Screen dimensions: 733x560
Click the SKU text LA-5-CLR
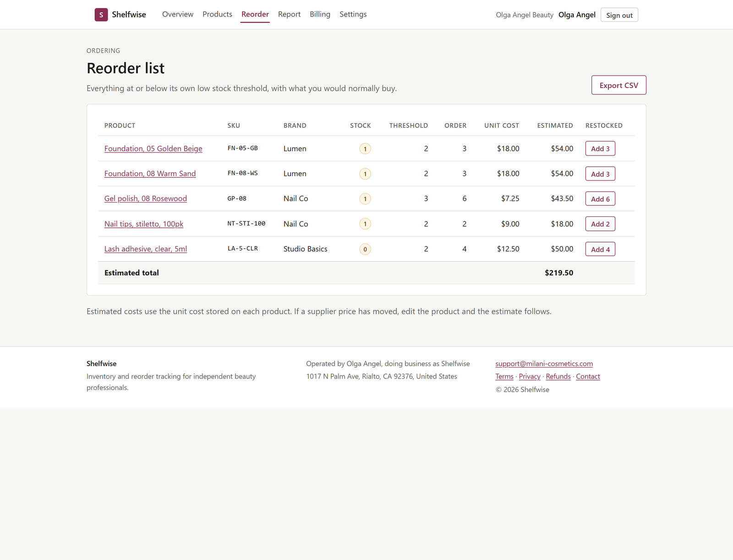tap(243, 249)
